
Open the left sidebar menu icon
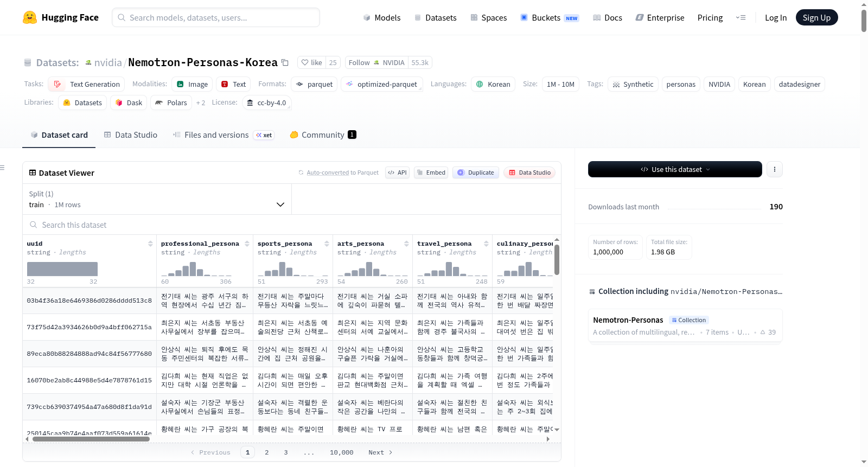[3, 168]
